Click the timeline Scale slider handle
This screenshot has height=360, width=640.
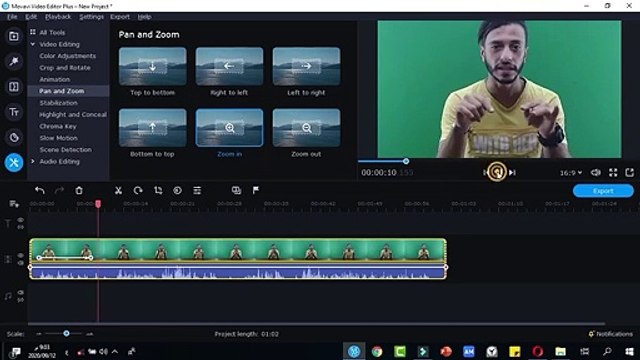[x=66, y=333]
